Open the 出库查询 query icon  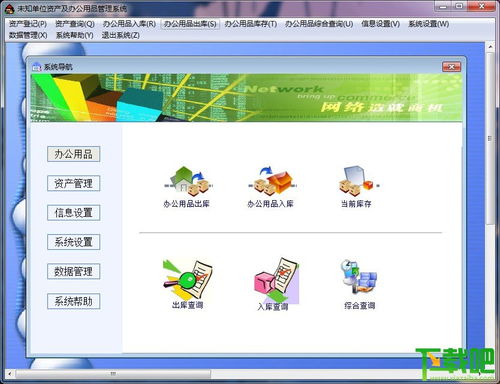[188, 279]
